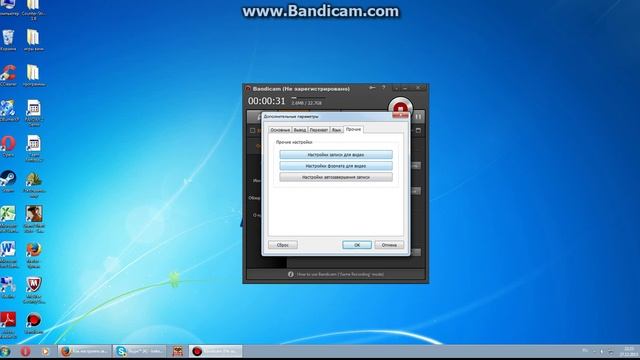
Task: Open the Microsoft Excel desktop shortcut
Action: tap(8, 219)
